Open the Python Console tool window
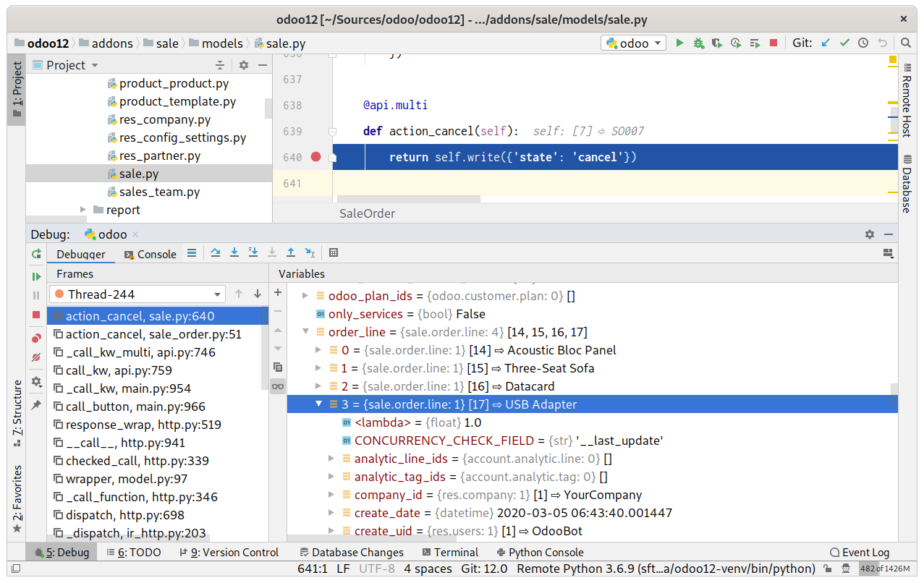The height and width of the screenshot is (583, 924). point(539,552)
